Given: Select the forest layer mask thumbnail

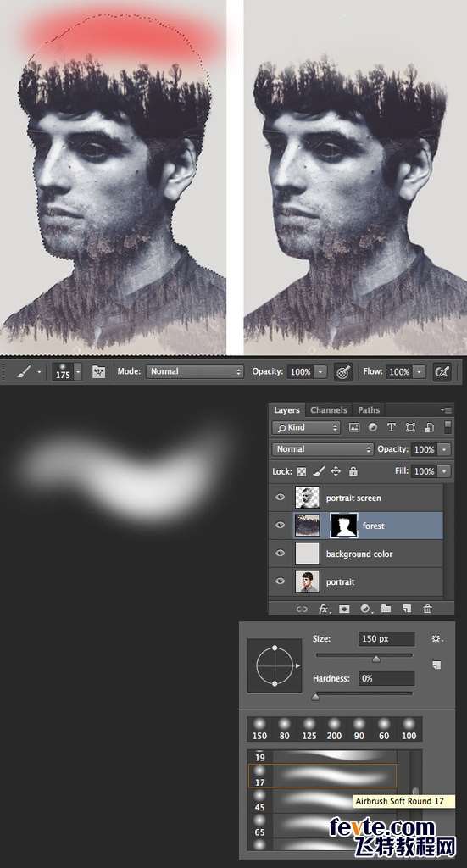Looking at the screenshot, I should [x=344, y=526].
